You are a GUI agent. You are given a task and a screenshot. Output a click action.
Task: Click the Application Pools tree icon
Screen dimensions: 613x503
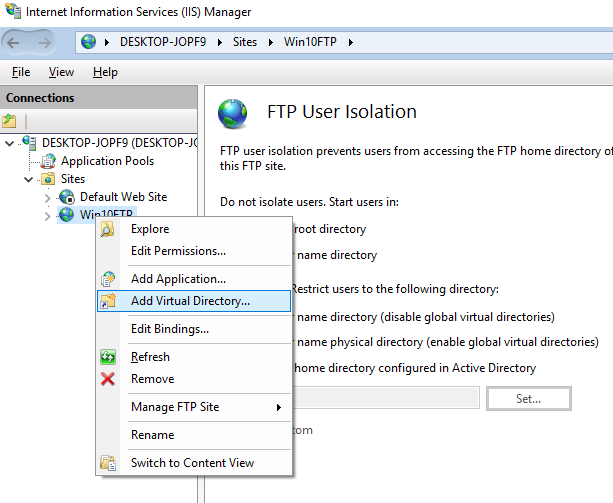pos(47,161)
